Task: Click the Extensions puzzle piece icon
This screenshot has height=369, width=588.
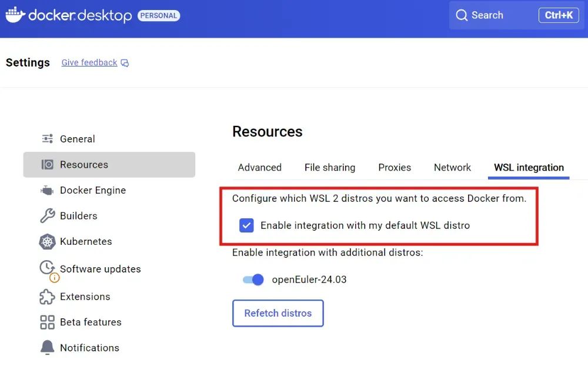Action: click(x=47, y=297)
